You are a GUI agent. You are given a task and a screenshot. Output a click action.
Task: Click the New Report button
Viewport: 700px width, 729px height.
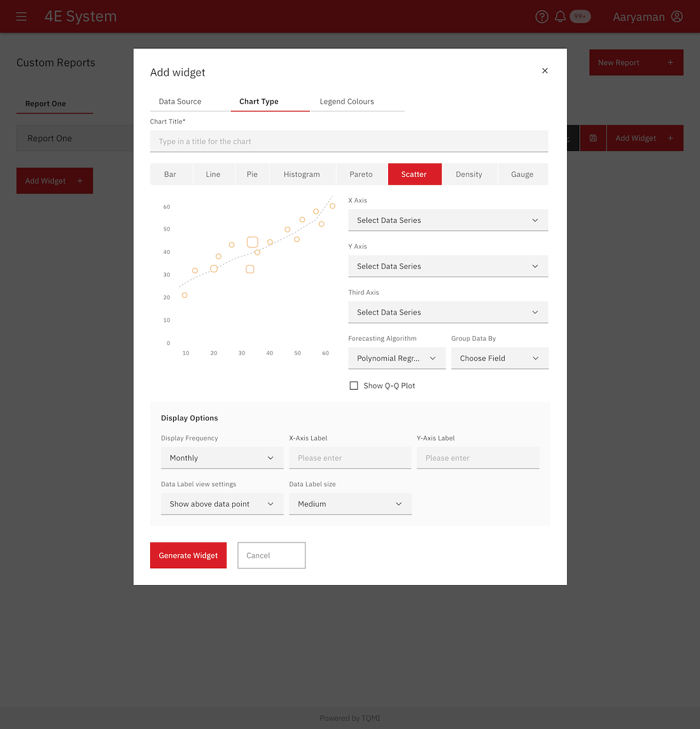pos(636,62)
